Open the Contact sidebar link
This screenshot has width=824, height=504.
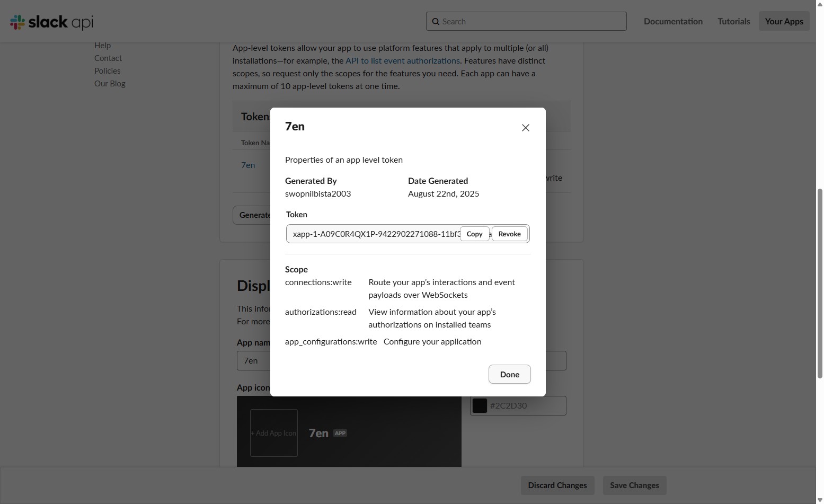[108, 58]
